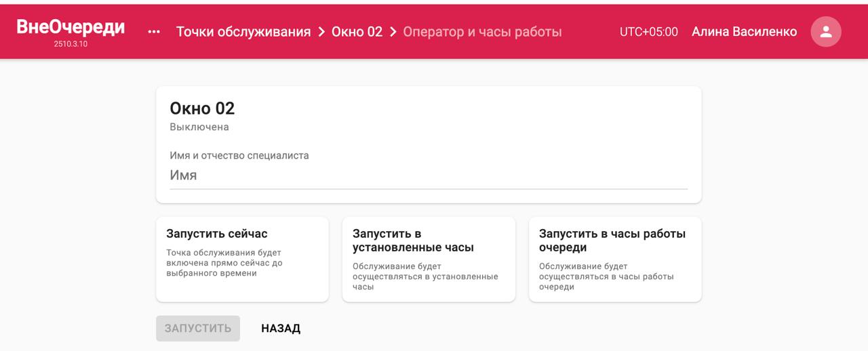Open the user account avatar icon

point(826,31)
